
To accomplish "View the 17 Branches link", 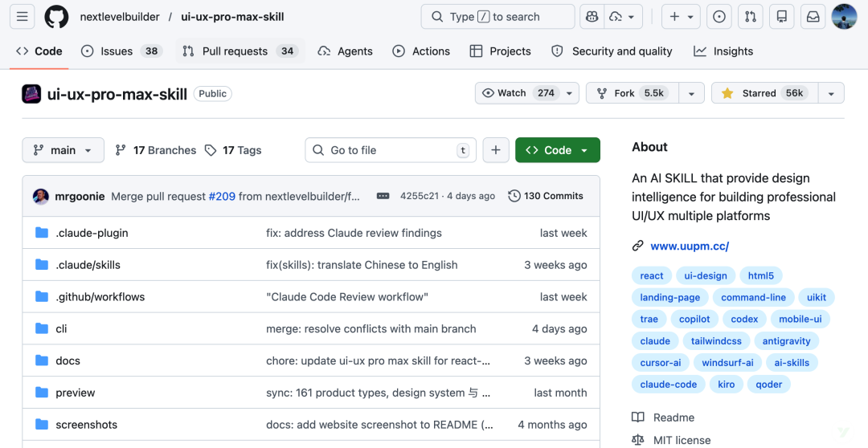I will pos(155,150).
